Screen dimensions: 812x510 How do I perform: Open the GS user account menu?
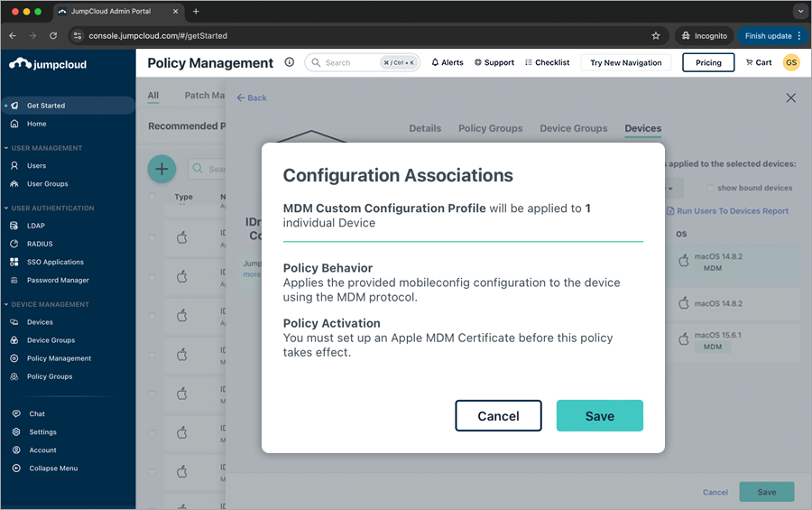790,62
